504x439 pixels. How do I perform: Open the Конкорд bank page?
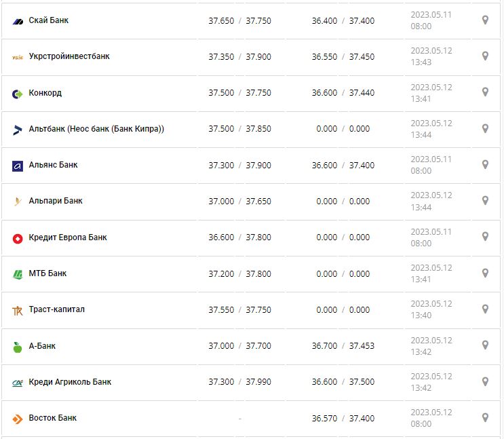coord(45,93)
